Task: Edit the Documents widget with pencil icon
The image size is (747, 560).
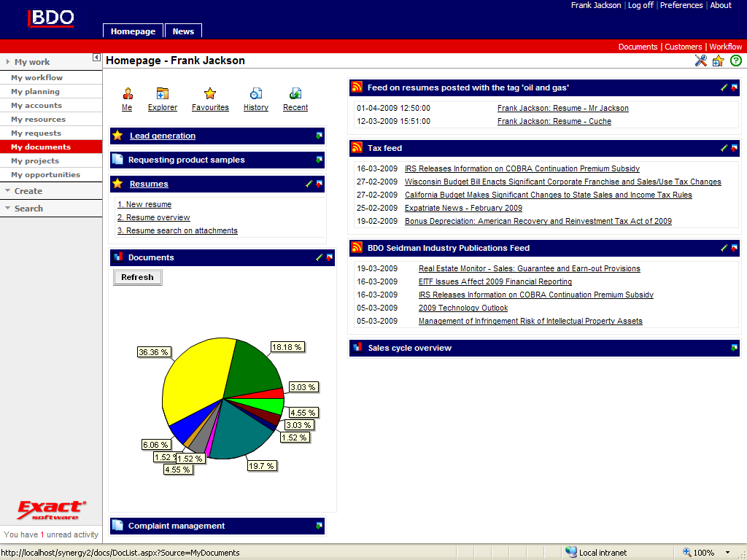Action: point(320,257)
